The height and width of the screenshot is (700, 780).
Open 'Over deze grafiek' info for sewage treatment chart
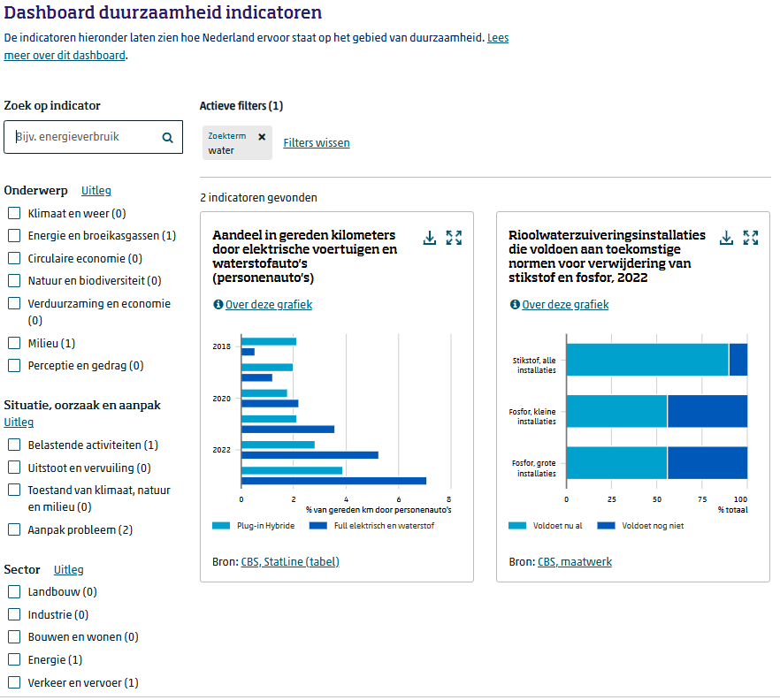(x=564, y=305)
